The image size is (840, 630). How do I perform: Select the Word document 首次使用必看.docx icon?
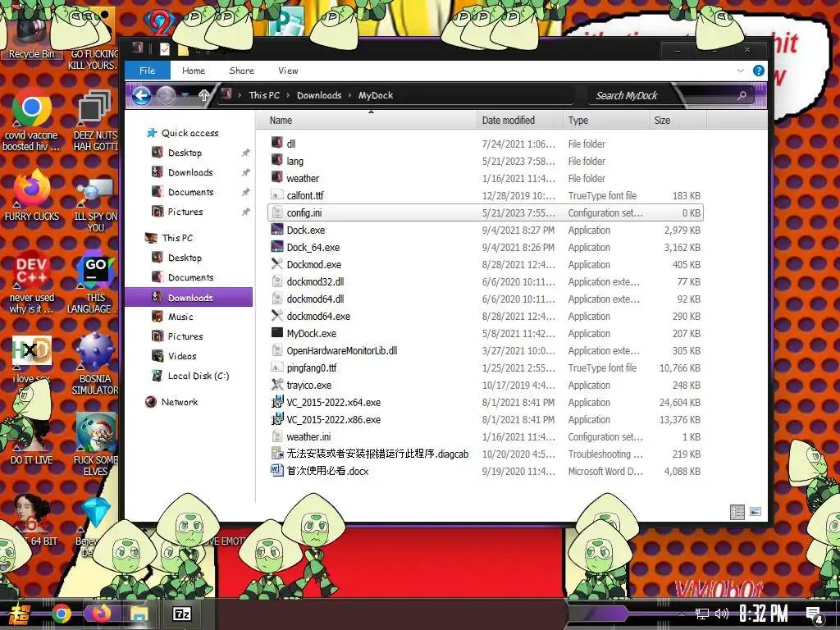[277, 470]
